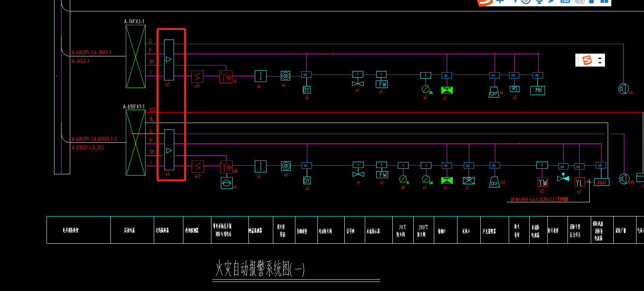Select the upper green smoke vent symbol marked x2
This screenshot has height=291, width=644.
tap(447, 90)
